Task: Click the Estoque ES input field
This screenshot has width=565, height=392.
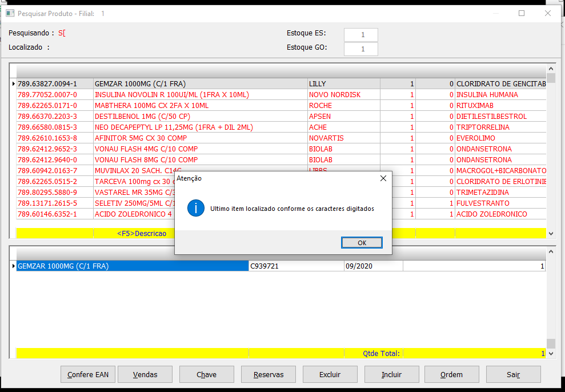Action: pyautogui.click(x=360, y=35)
